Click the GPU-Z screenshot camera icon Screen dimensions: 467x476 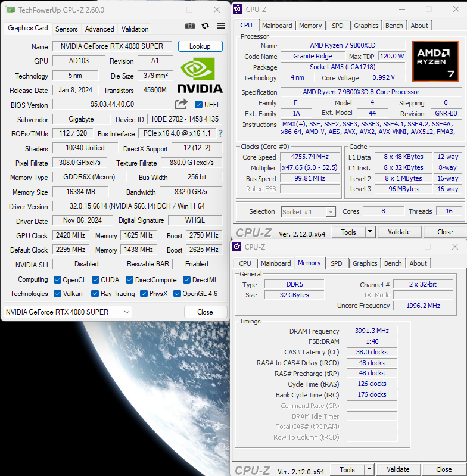(189, 26)
